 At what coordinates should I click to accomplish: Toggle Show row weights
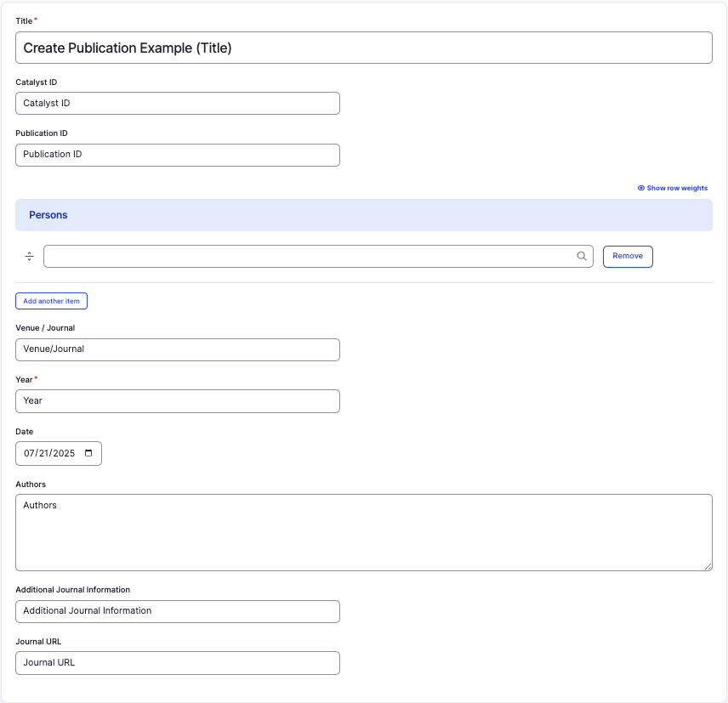pos(672,188)
